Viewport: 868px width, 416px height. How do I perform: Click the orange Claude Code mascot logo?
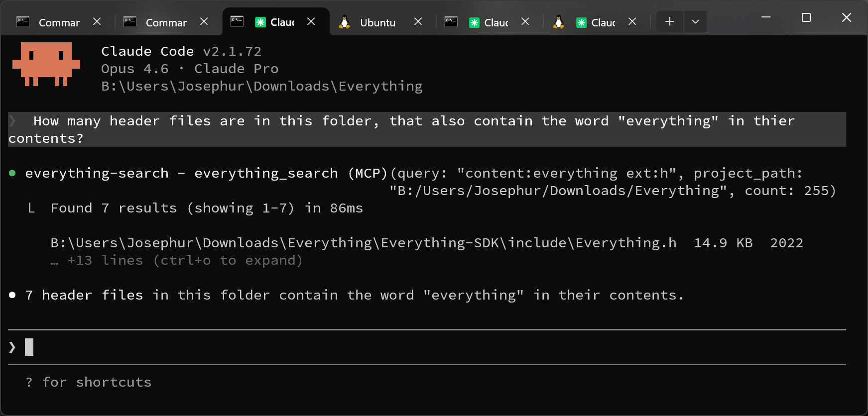tap(46, 64)
